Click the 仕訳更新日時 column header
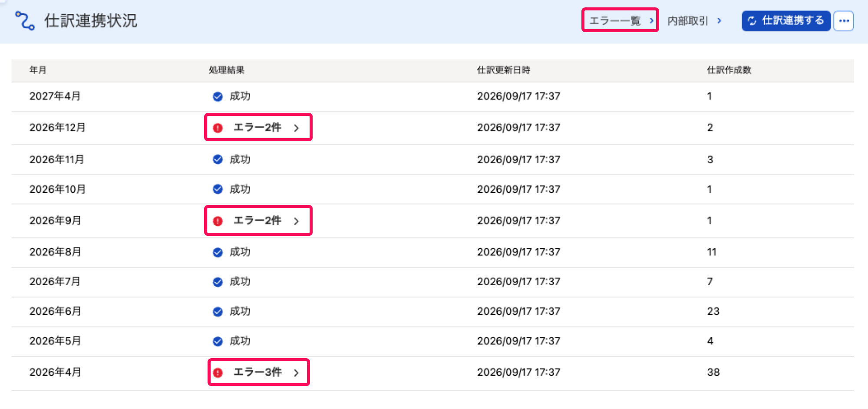Viewport: 868px width, 409px height. (x=504, y=70)
